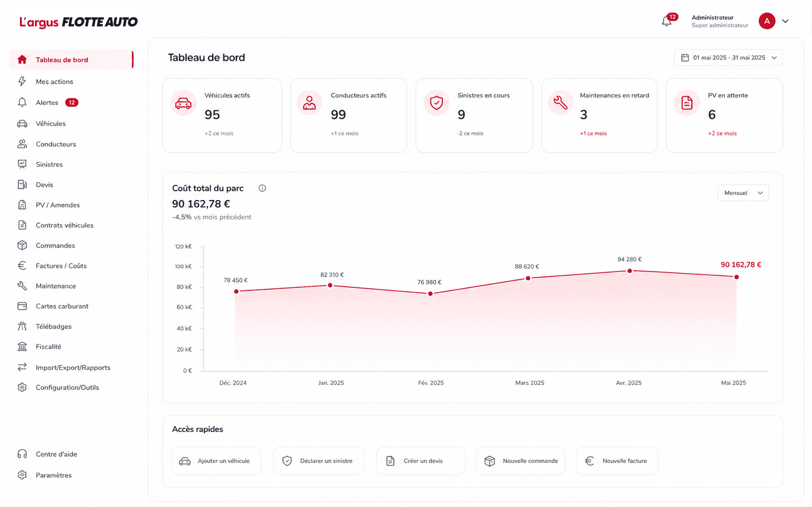This screenshot has width=812, height=507.
Task: Click the euro icon for Factures / Coûts
Action: coord(22,266)
